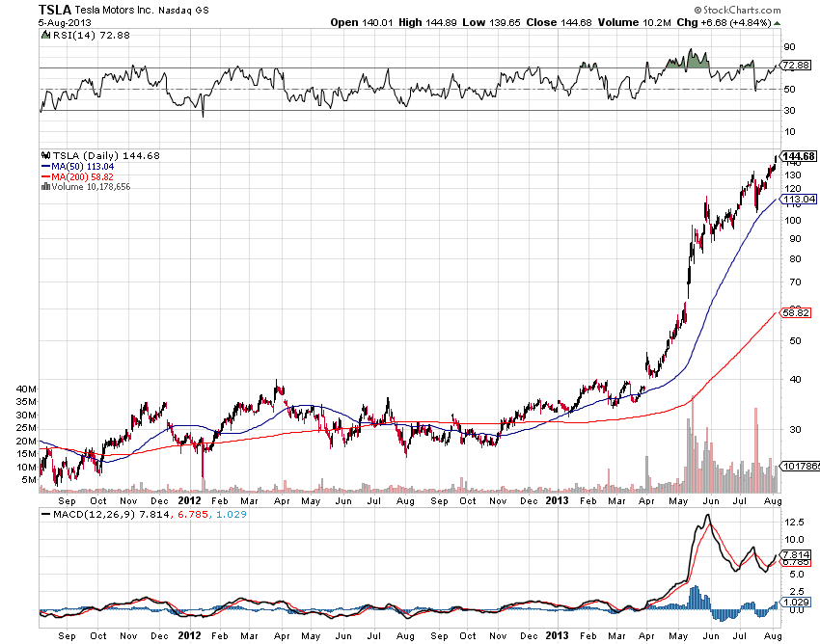Click the Low value 139.65

[506, 22]
